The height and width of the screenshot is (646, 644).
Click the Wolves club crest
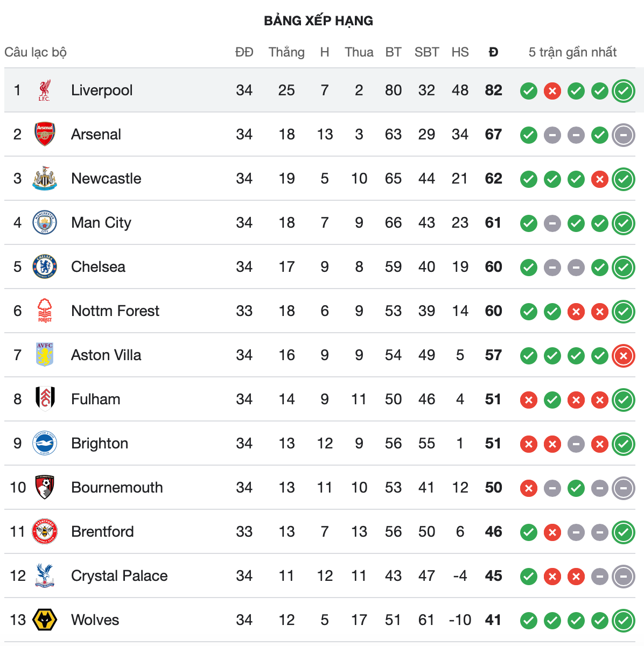tap(45, 620)
